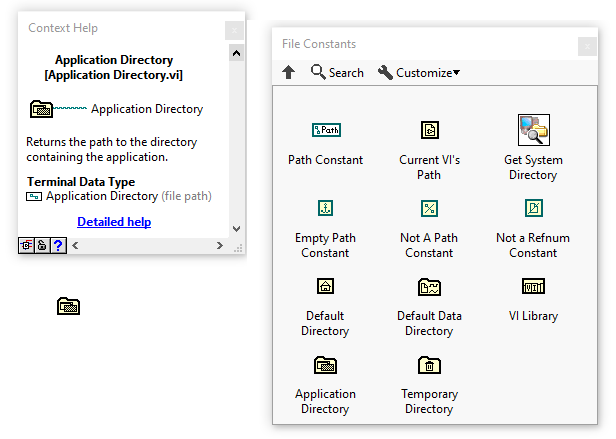Image resolution: width=616 pixels, height=439 pixels.
Task: Click the 'Terminal Data Type' heading
Action: pyautogui.click(x=81, y=182)
